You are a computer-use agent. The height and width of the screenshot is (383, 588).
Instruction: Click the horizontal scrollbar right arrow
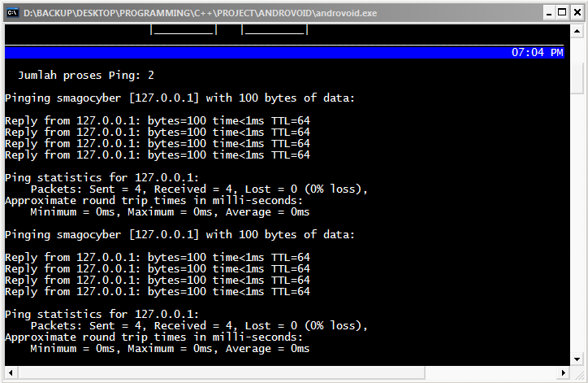click(x=564, y=373)
